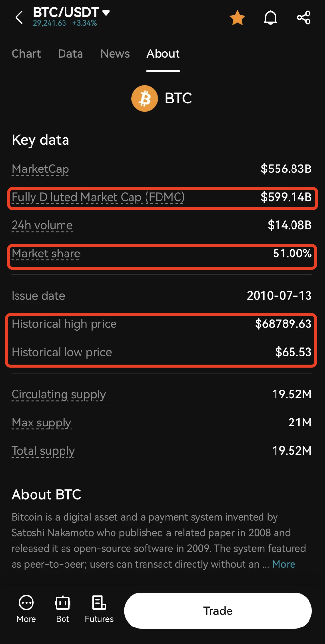Tap the back arrow icon
The height and width of the screenshot is (644, 325).
coord(19,18)
